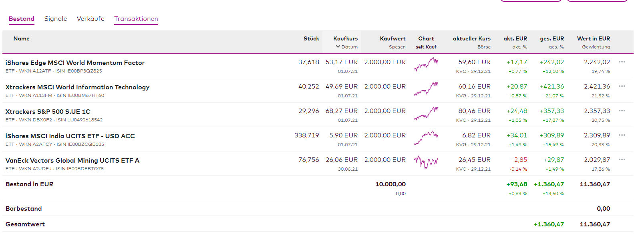This screenshot has width=644, height=252.
Task: Sort table by Name column header
Action: click(22, 39)
